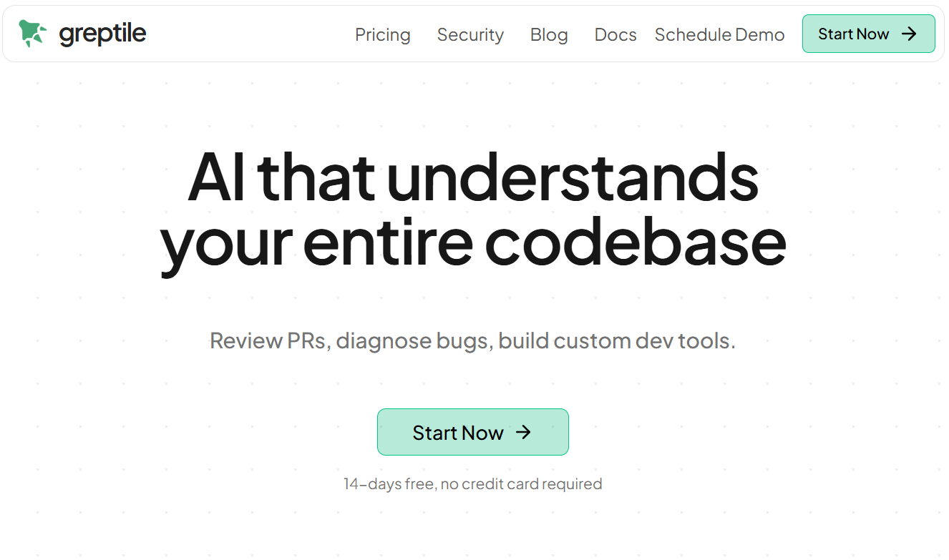This screenshot has width=949, height=560.
Task: Navigate to Docs
Action: click(x=615, y=34)
